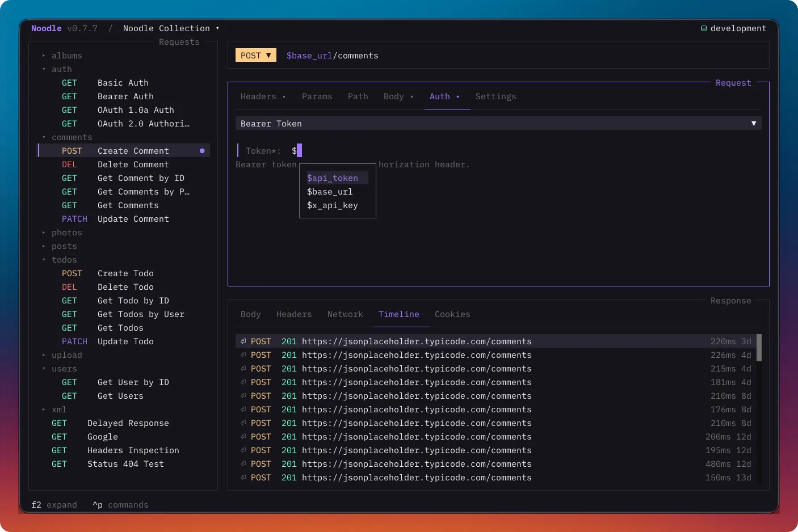Select the development environment indicator
The image size is (798, 532).
[x=733, y=28]
